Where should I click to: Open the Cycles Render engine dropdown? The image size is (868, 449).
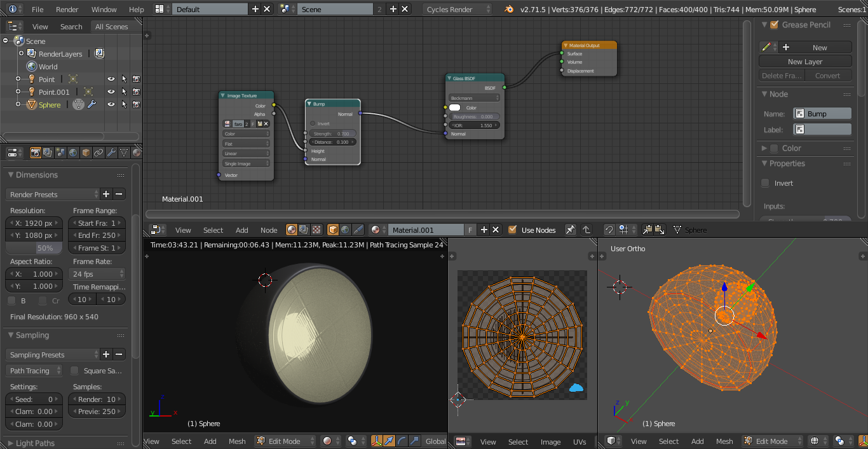tap(457, 10)
